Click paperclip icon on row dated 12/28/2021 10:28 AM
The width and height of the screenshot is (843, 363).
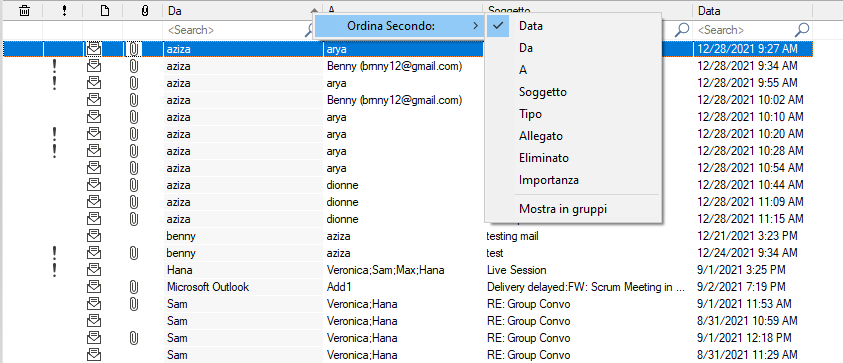click(134, 151)
